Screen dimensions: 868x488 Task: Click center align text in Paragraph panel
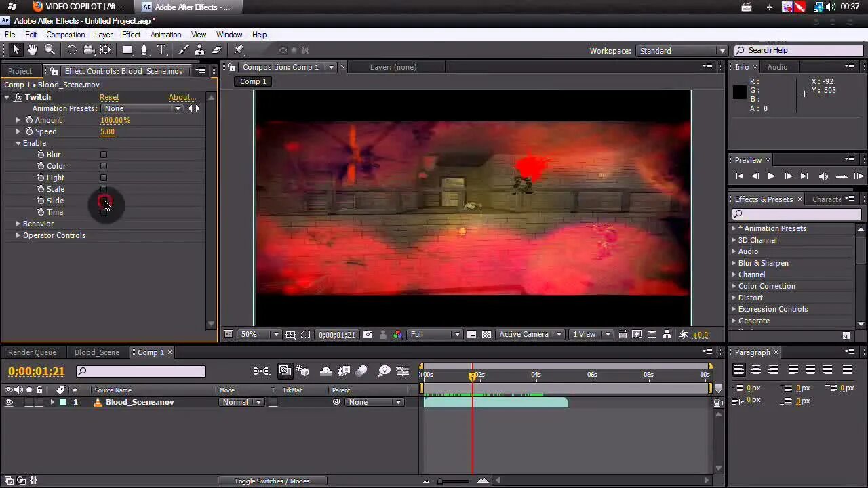click(x=756, y=370)
